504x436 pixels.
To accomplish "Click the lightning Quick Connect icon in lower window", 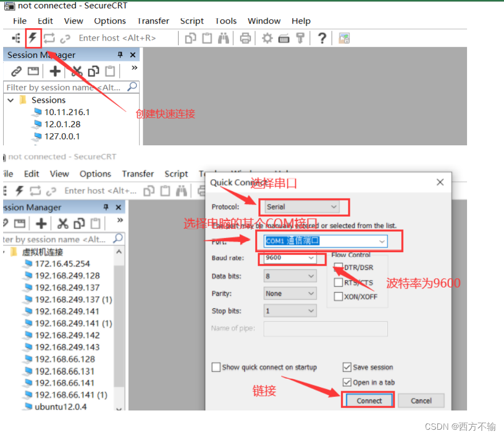I will coord(19,191).
